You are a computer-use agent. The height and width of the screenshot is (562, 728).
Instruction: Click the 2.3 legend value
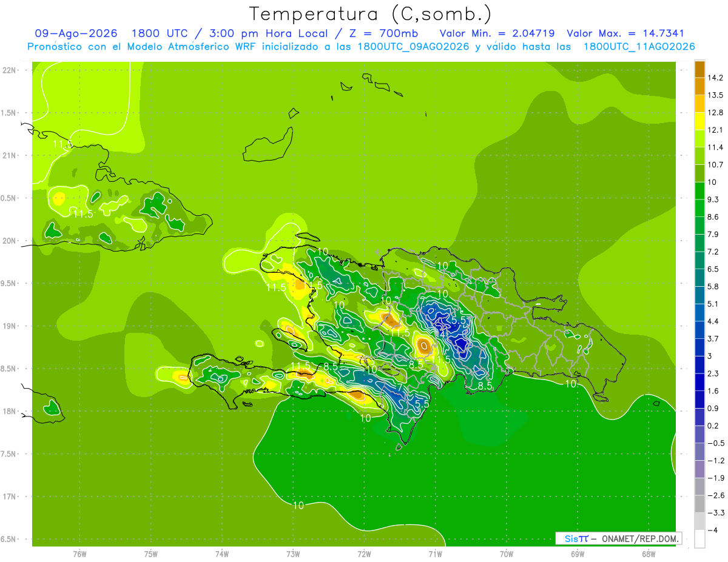tap(713, 373)
